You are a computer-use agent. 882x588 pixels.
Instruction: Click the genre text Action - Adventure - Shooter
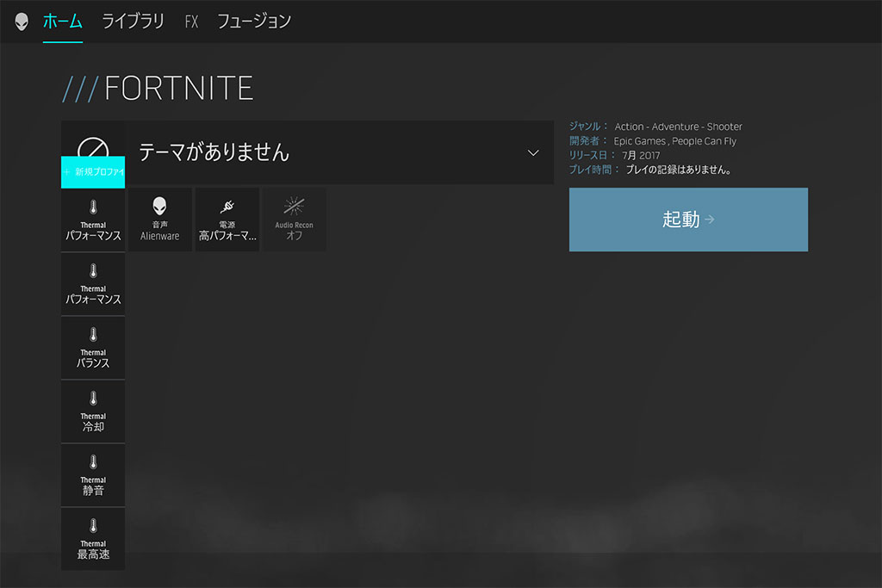tap(678, 127)
